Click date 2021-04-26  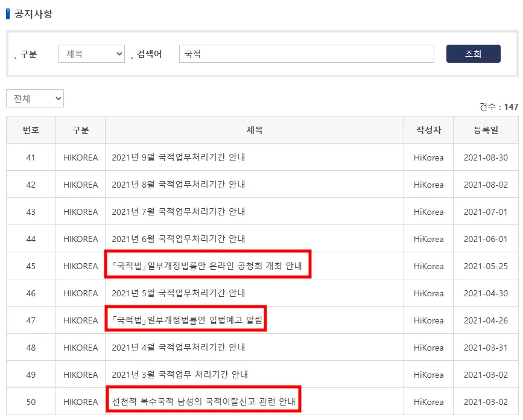pos(486,320)
